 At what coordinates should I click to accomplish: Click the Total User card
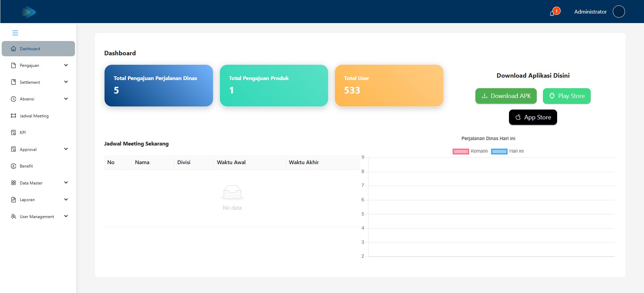tap(389, 85)
